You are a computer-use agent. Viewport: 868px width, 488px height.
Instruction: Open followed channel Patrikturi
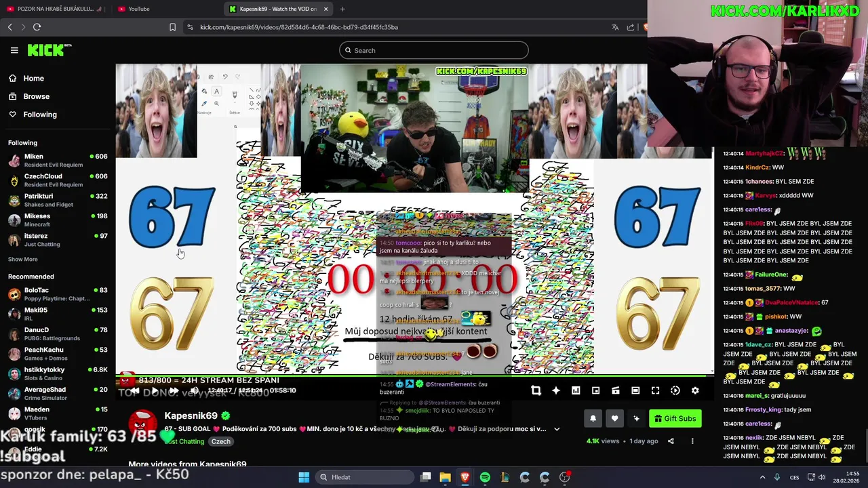click(x=58, y=200)
